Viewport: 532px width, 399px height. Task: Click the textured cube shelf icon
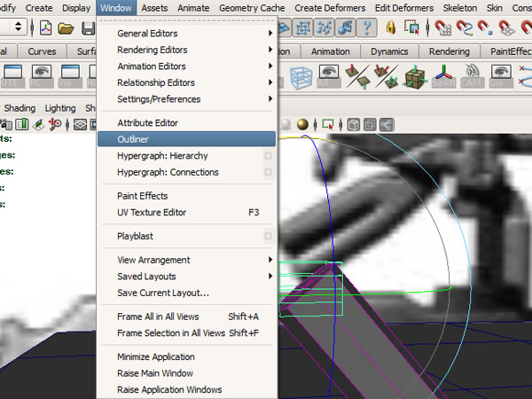pos(413,76)
